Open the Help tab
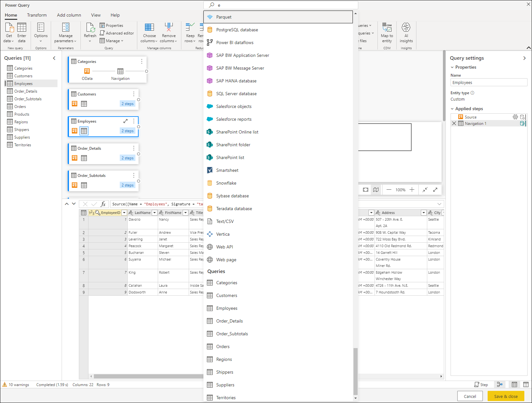Screen dimensions: 532x403 [115, 15]
